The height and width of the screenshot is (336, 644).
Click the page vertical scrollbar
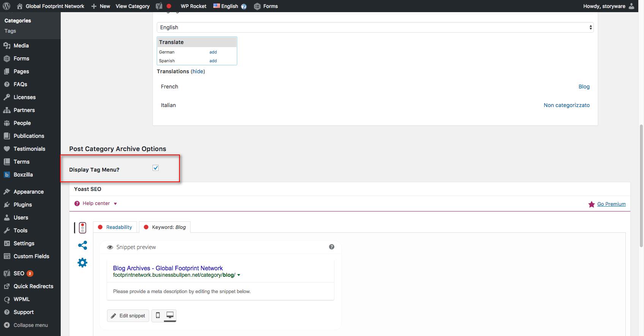click(x=641, y=186)
